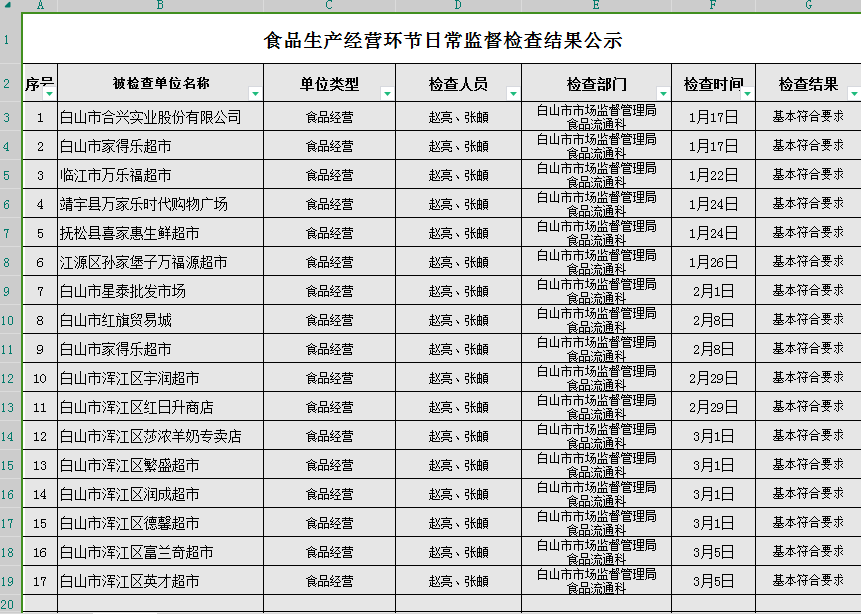Viewport: 861px width, 614px height.
Task: Select 单位类型 cell in row 16
Action: coord(329,494)
